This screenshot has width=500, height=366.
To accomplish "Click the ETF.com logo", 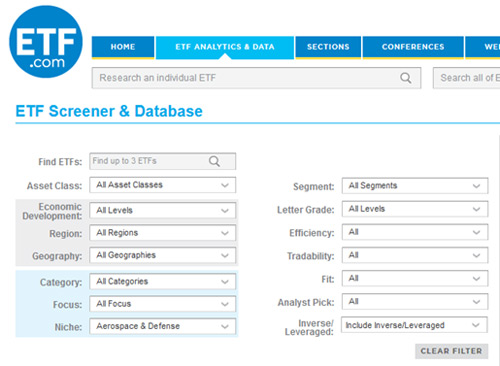I will coord(46,42).
